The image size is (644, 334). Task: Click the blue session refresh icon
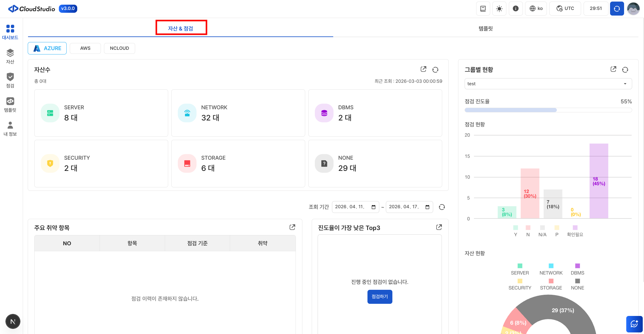[x=617, y=8]
